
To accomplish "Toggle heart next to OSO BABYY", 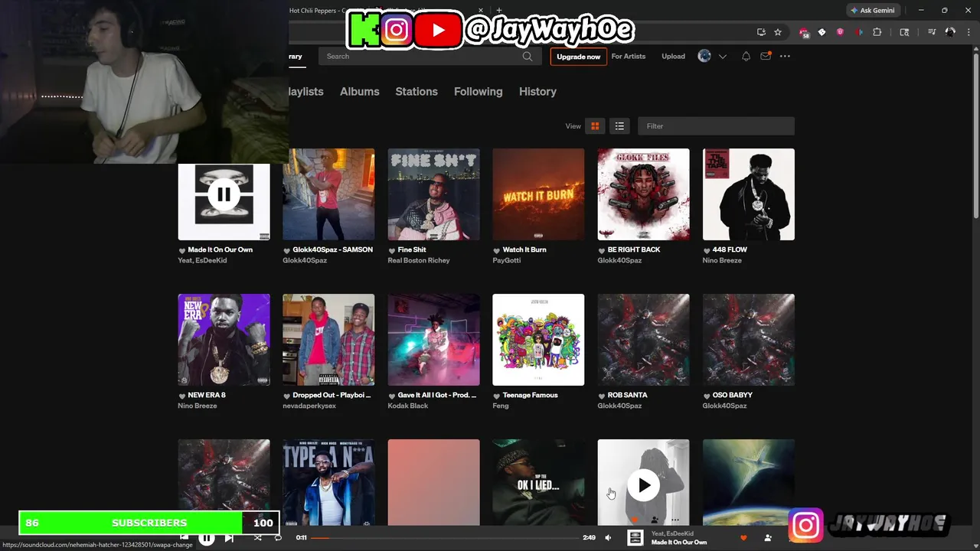I will click(707, 396).
